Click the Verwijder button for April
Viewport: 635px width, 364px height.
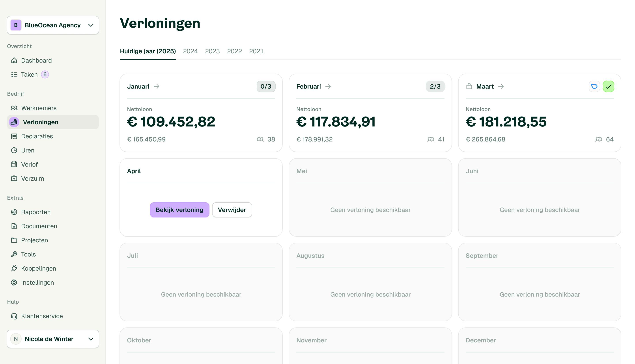pos(232,210)
